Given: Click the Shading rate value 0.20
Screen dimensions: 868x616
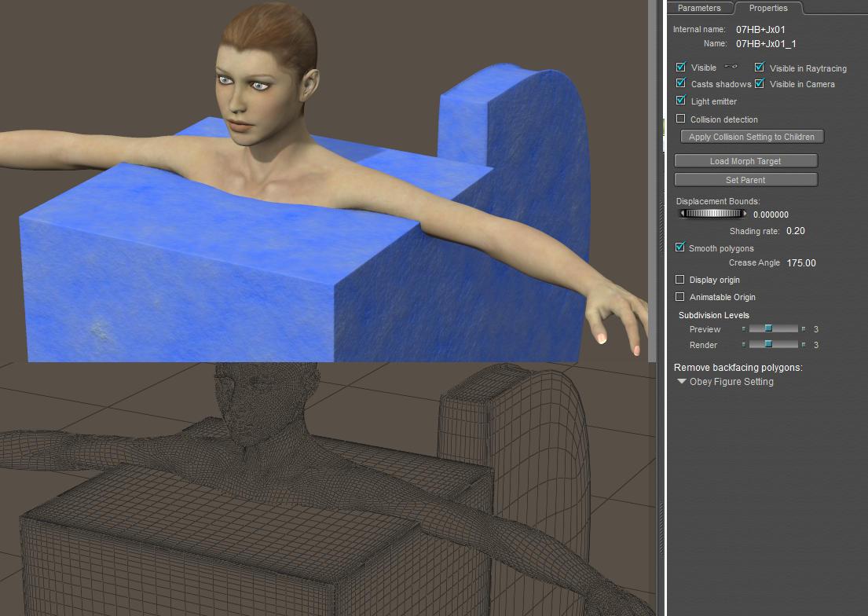Looking at the screenshot, I should [x=796, y=231].
